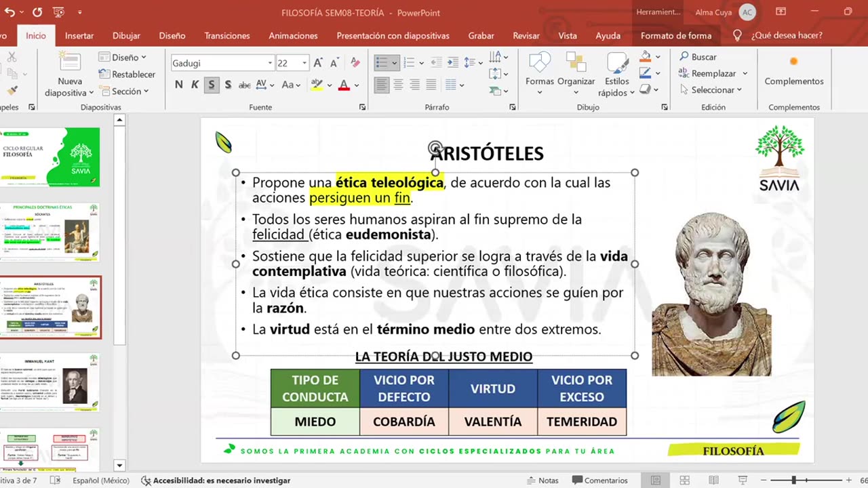The width and height of the screenshot is (868, 488).
Task: Click the Accesibilidad checker status icon
Action: [x=146, y=481]
